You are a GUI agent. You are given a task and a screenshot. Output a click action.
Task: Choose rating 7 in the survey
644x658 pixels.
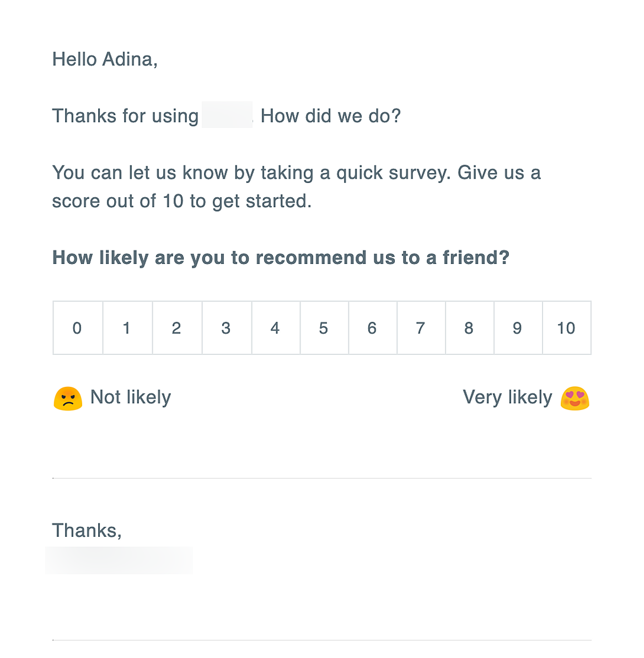tap(421, 328)
